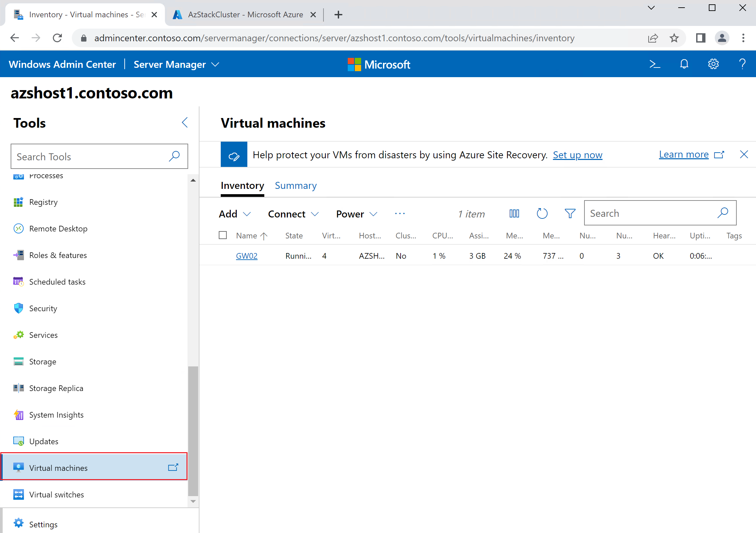Open the Windows Admin Center settings gear

(x=713, y=64)
